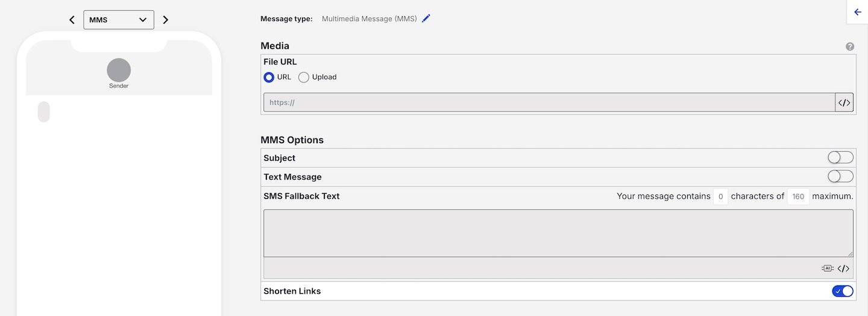868x316 pixels.
Task: Click the 160 maximum characters counter box
Action: pos(798,196)
